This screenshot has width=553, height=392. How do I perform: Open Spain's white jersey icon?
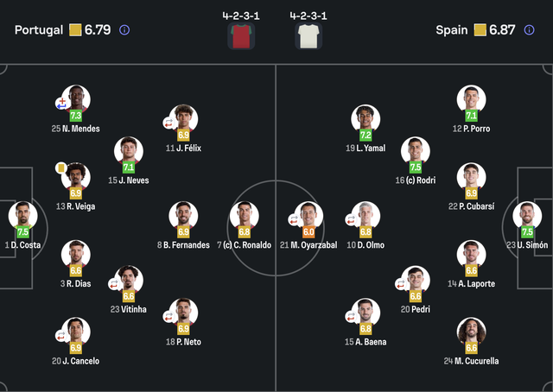click(x=308, y=36)
